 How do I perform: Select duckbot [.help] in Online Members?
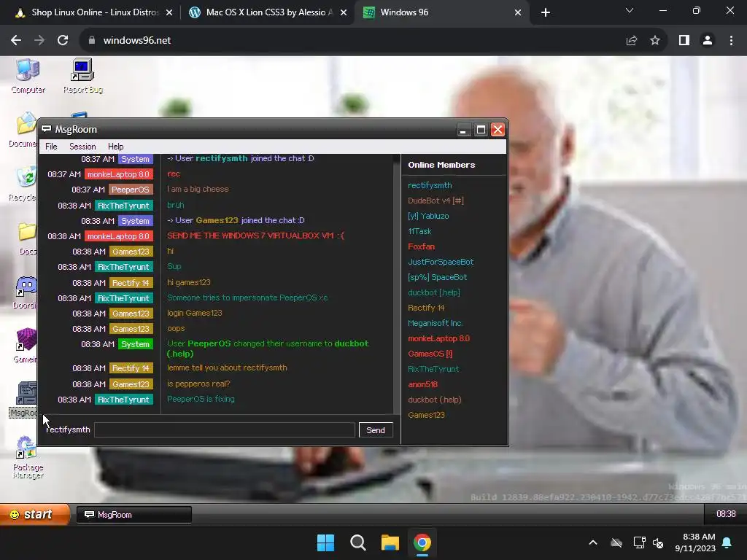(434, 292)
